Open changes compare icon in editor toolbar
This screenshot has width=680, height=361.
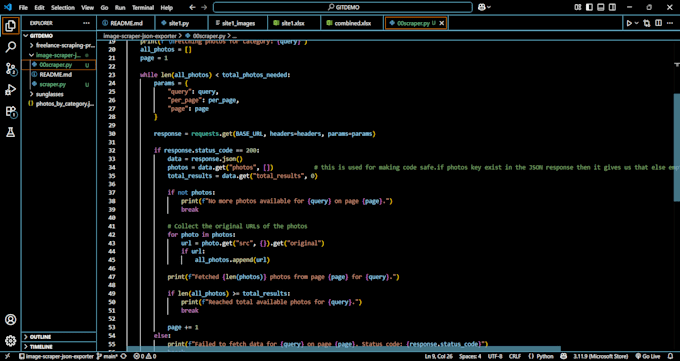point(647,23)
